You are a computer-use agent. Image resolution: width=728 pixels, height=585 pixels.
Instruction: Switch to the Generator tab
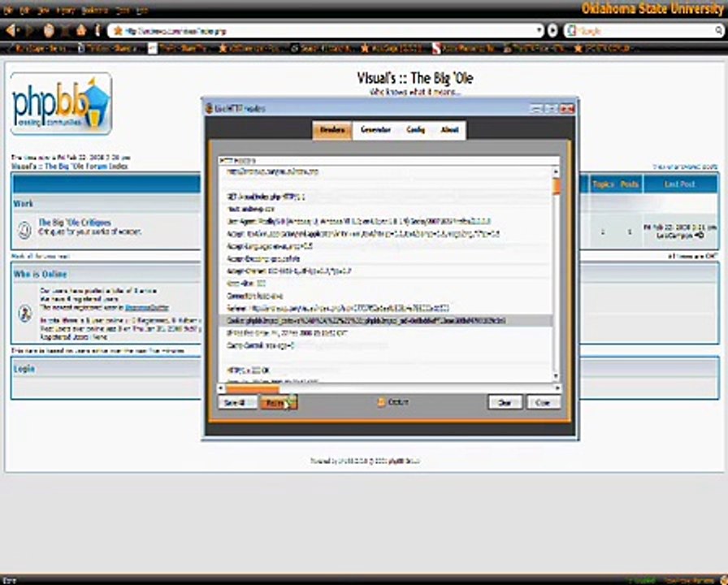pos(375,130)
